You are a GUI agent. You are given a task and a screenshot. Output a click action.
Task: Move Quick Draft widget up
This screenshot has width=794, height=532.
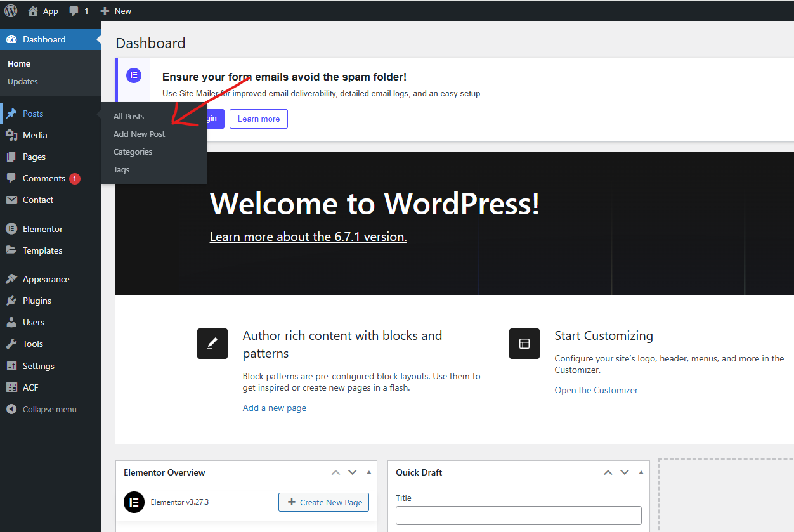pyautogui.click(x=608, y=472)
